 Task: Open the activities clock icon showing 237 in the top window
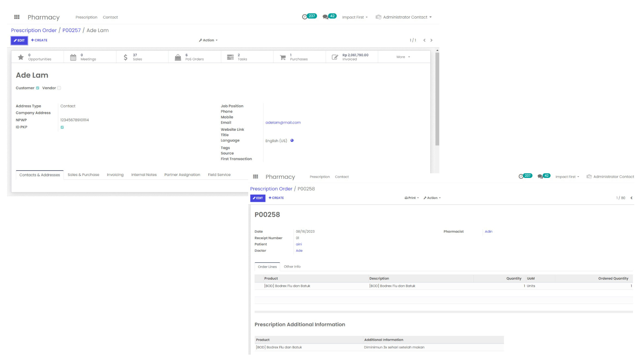305,17
